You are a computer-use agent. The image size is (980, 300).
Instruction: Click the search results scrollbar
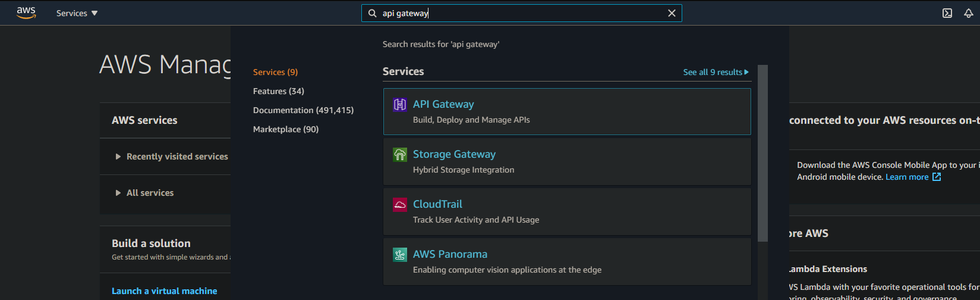click(763, 153)
